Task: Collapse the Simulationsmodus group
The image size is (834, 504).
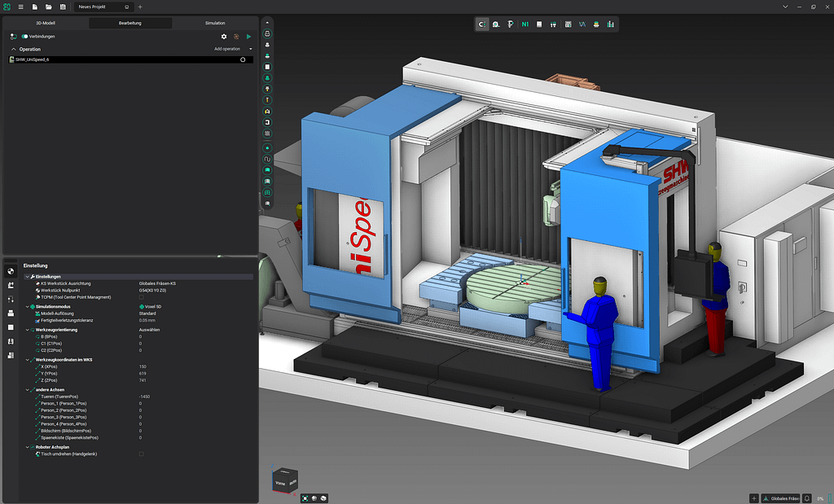Action: point(27,307)
